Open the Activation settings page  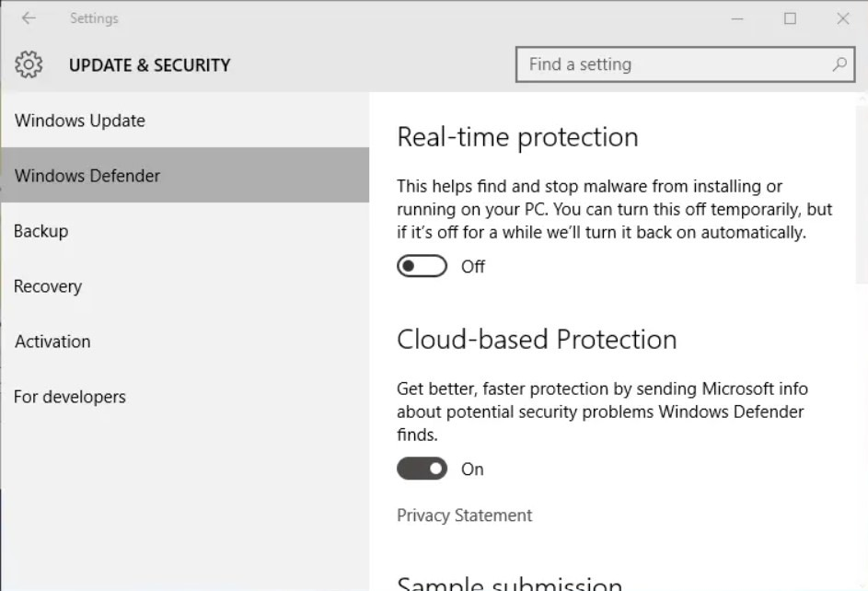pos(52,342)
